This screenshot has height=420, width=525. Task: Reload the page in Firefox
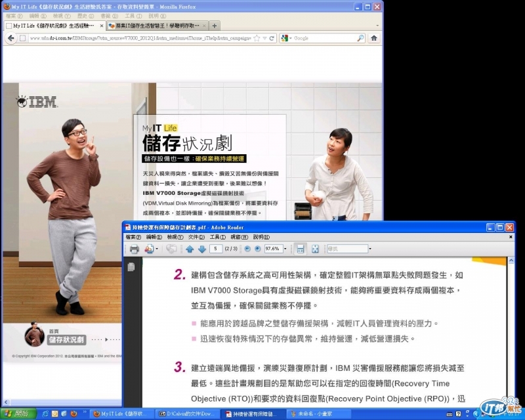click(x=272, y=38)
